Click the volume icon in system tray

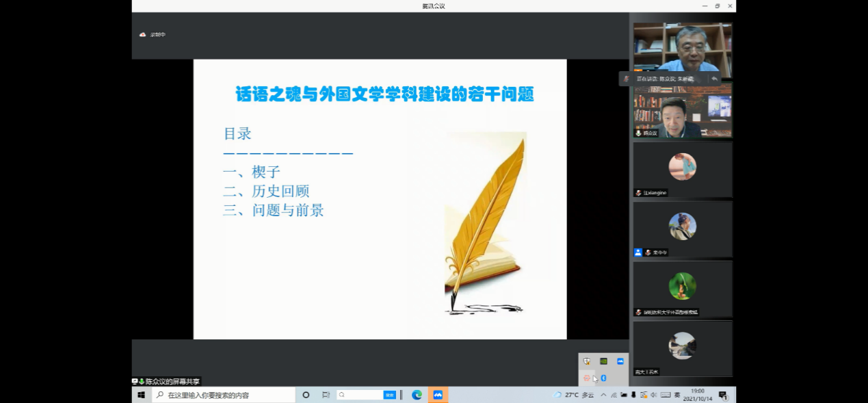(654, 395)
